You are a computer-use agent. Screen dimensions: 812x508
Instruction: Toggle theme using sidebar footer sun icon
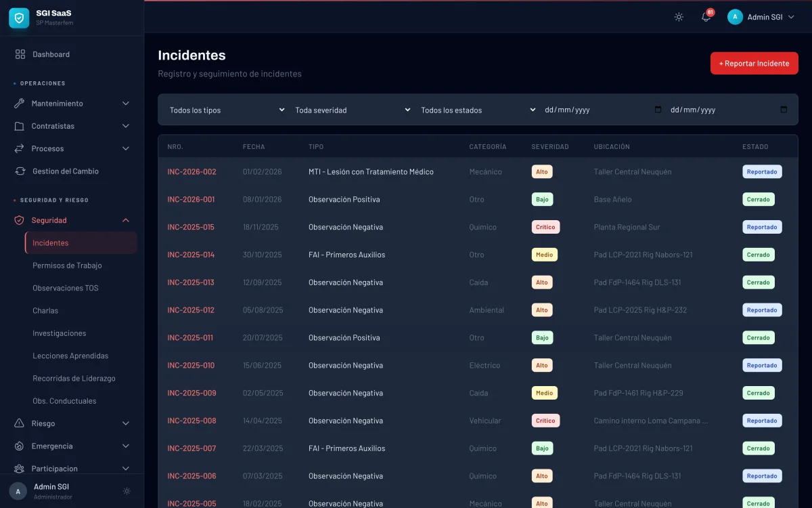127,491
